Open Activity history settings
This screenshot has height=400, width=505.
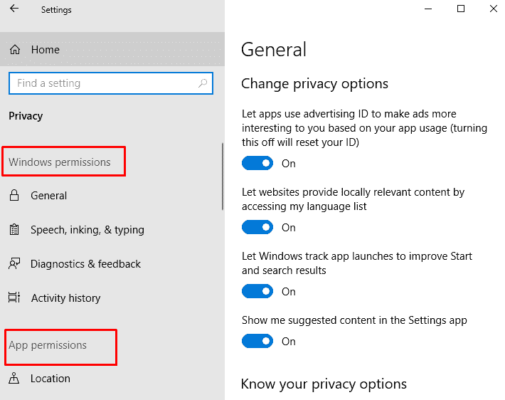112,298
